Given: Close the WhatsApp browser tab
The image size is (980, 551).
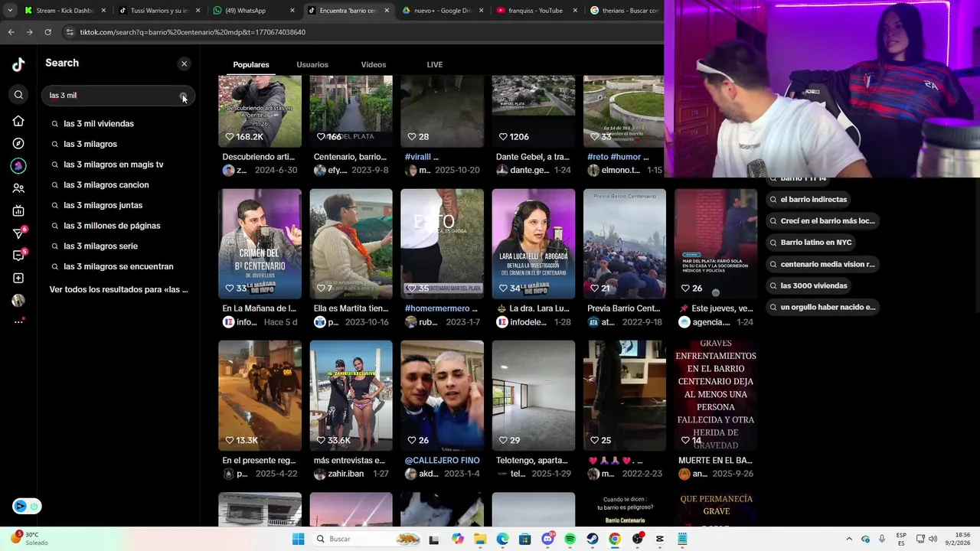Looking at the screenshot, I should 292,11.
